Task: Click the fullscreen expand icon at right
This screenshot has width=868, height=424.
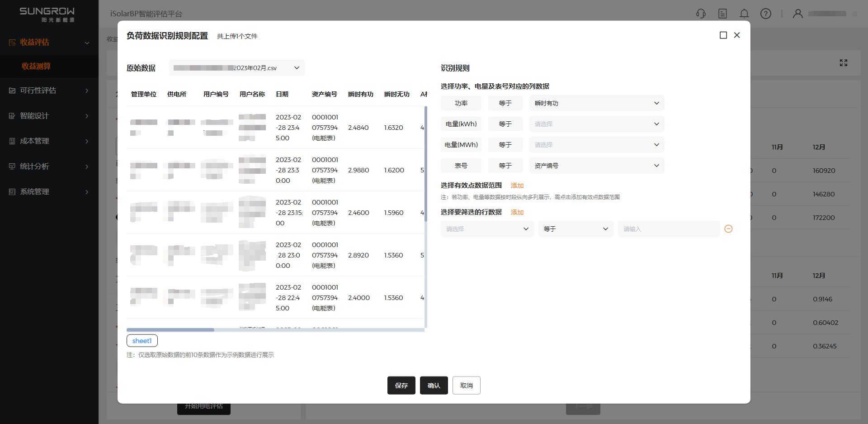Action: (844, 63)
